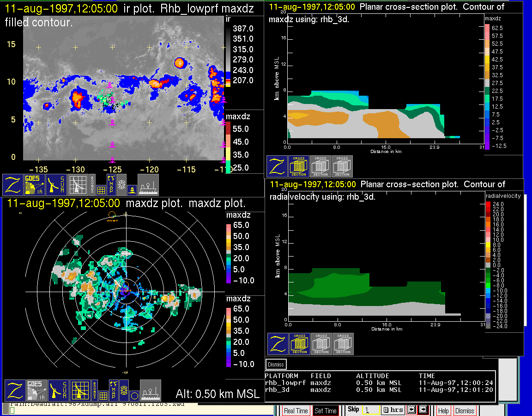Image resolution: width=532 pixels, height=416 pixels.
Task: Click the Z icon in maxdz cross-section panel
Action: coord(277,166)
